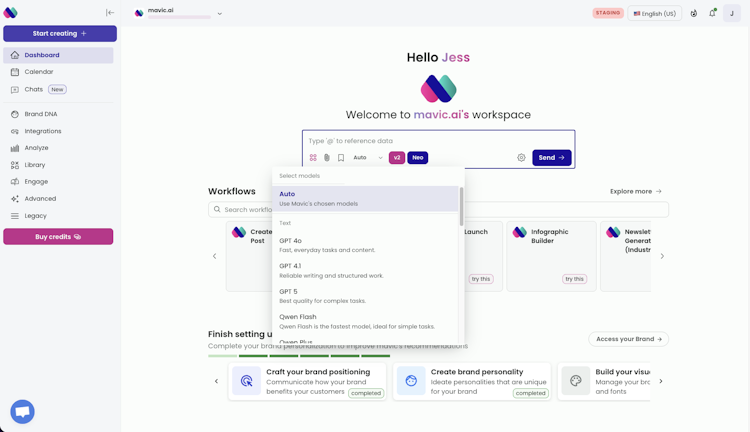Click the Legacy list icon

pyautogui.click(x=15, y=216)
